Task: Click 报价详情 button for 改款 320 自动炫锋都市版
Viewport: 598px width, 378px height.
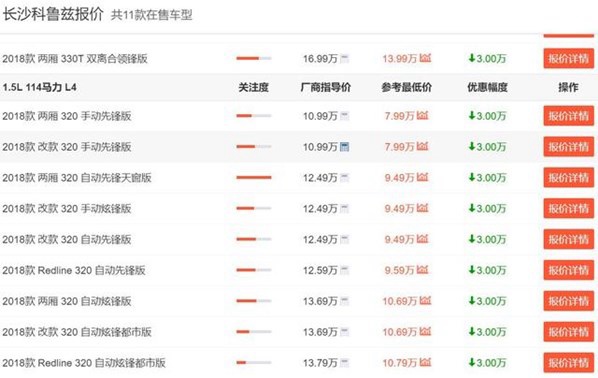Action: coord(569,332)
